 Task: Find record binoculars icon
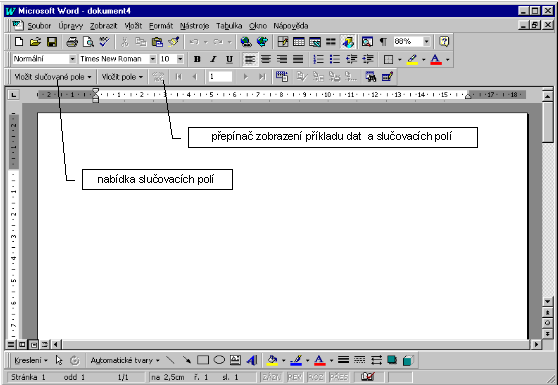pos(370,77)
